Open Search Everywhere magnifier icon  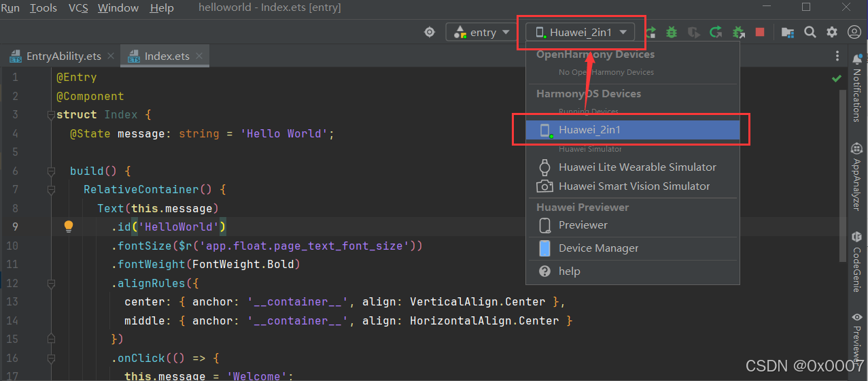click(810, 32)
